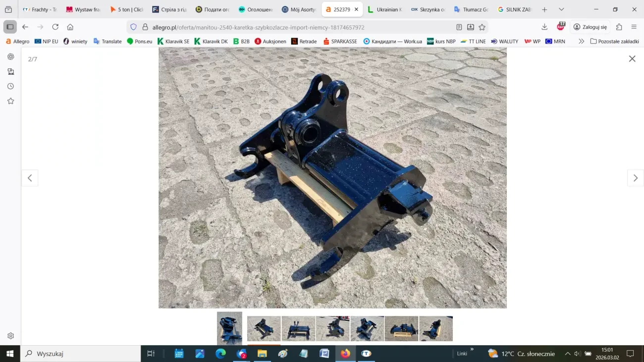Switch to the Mój Asortyment tab
The height and width of the screenshot is (362, 644).
click(x=299, y=9)
